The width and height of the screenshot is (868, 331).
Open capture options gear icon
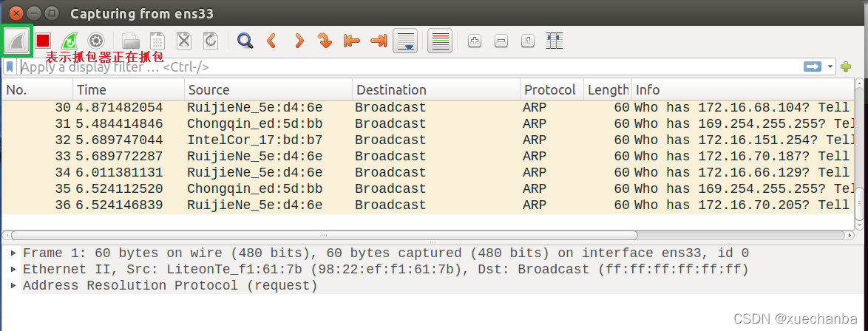pyautogui.click(x=96, y=41)
